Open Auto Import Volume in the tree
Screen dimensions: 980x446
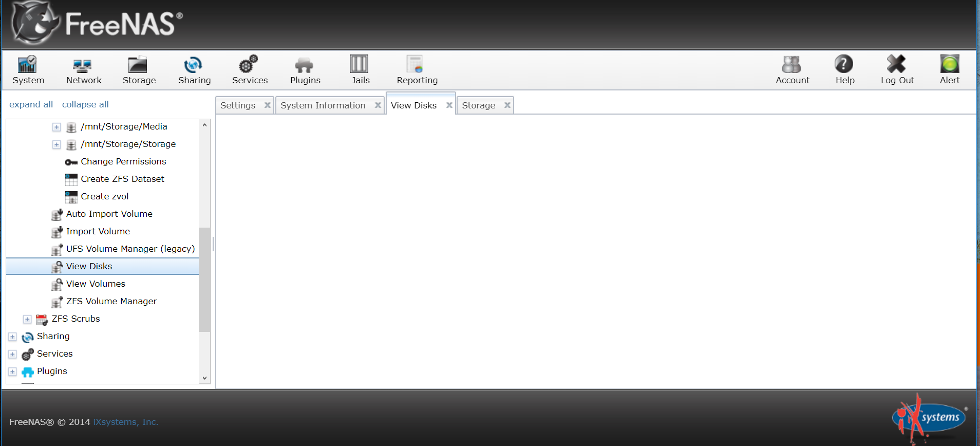109,214
